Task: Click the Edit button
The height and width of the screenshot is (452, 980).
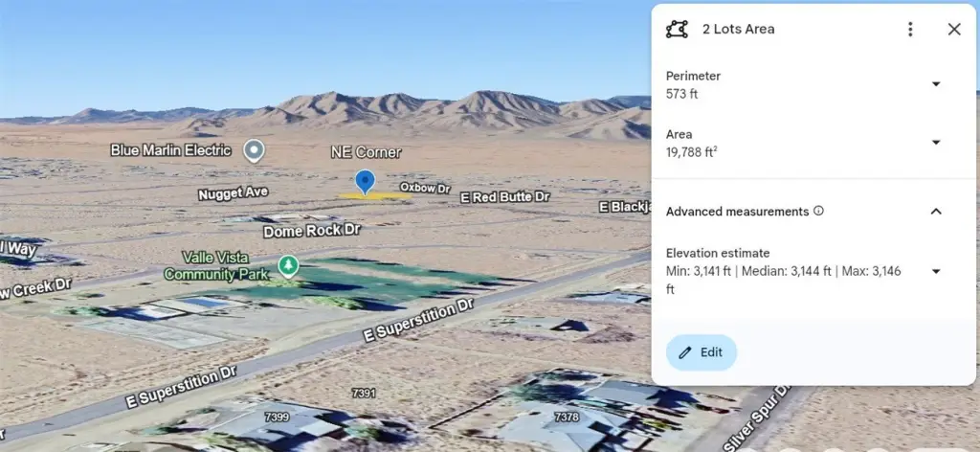Action: tap(702, 352)
